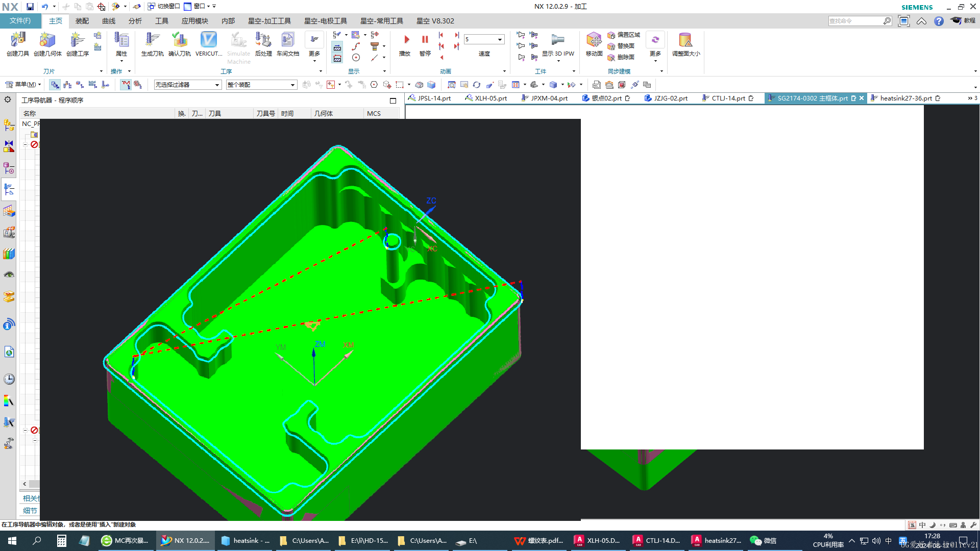This screenshot has width=980, height=551.
Task: Open the Menu (菜单M) dropdown
Action: 23,85
